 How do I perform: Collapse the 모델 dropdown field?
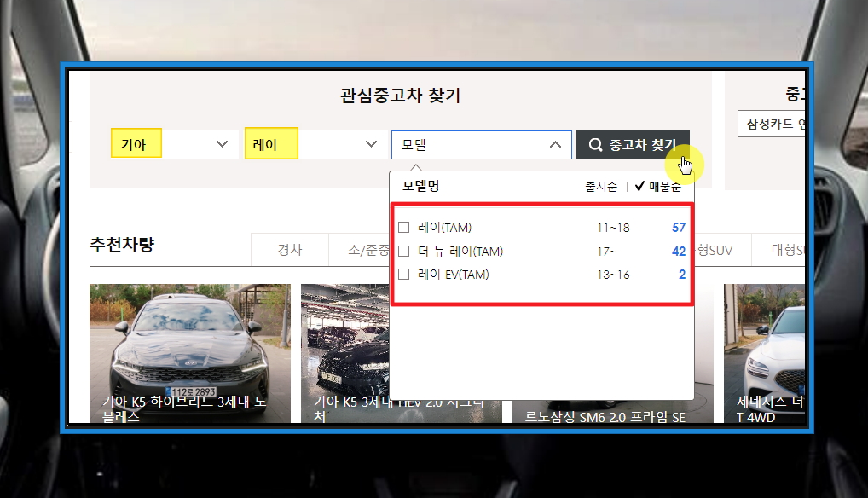482,145
